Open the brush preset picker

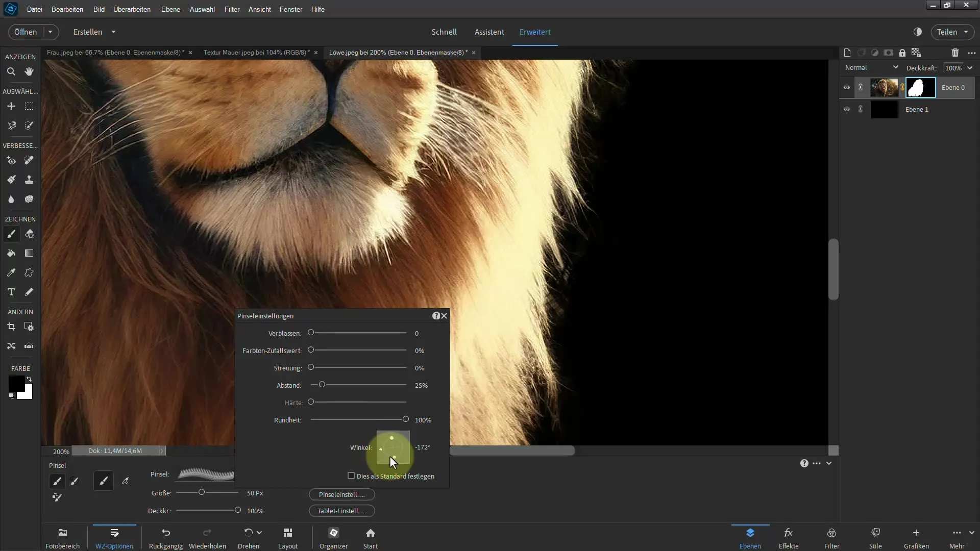[206, 474]
